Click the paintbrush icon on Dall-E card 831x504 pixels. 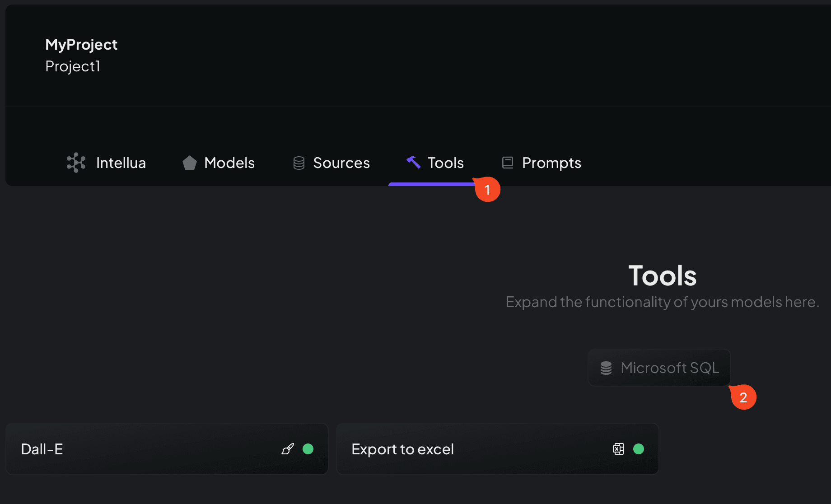288,449
